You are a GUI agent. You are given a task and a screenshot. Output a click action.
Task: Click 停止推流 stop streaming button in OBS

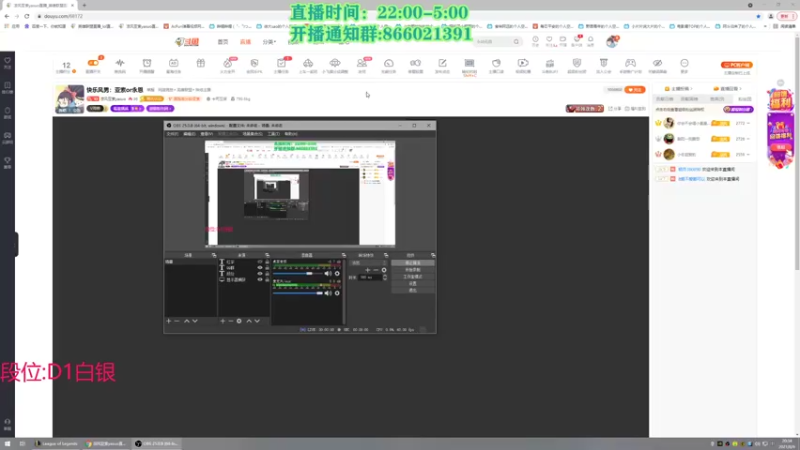click(413, 263)
